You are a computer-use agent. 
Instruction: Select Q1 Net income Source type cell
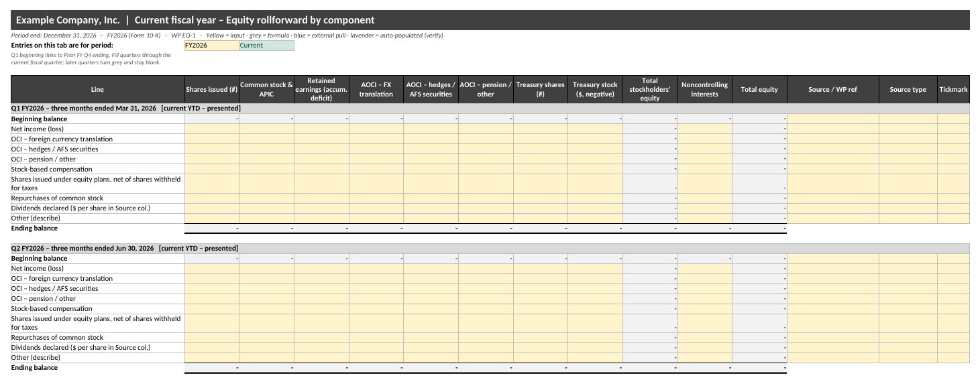tap(908, 129)
